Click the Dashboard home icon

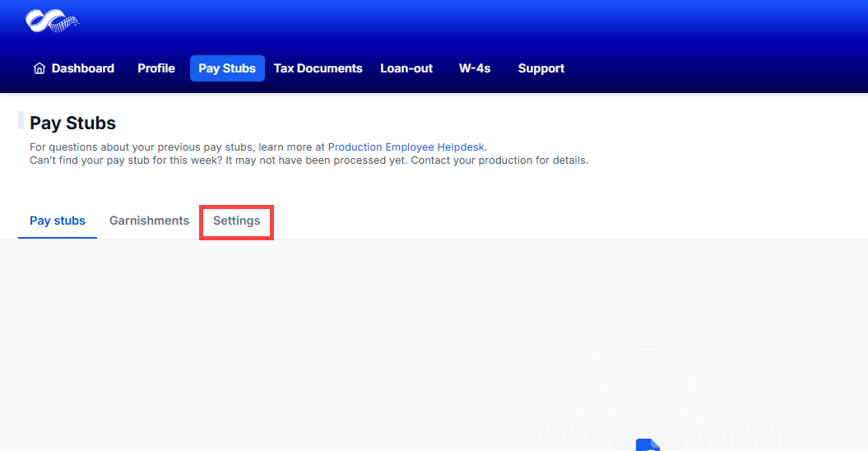(39, 68)
